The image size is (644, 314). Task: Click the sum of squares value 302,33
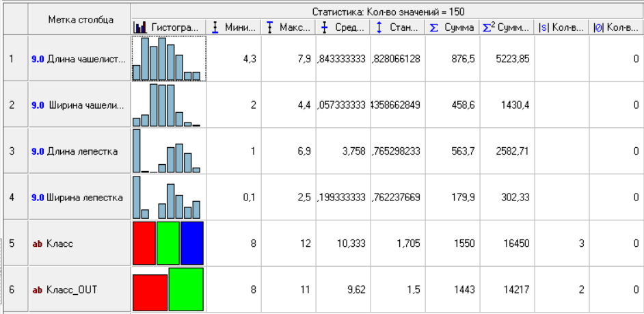pos(515,198)
